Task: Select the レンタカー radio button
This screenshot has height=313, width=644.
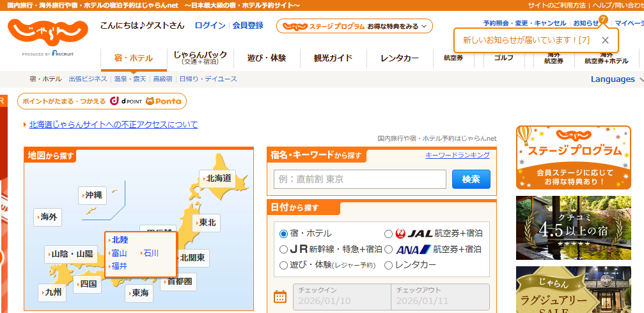Action: (389, 264)
